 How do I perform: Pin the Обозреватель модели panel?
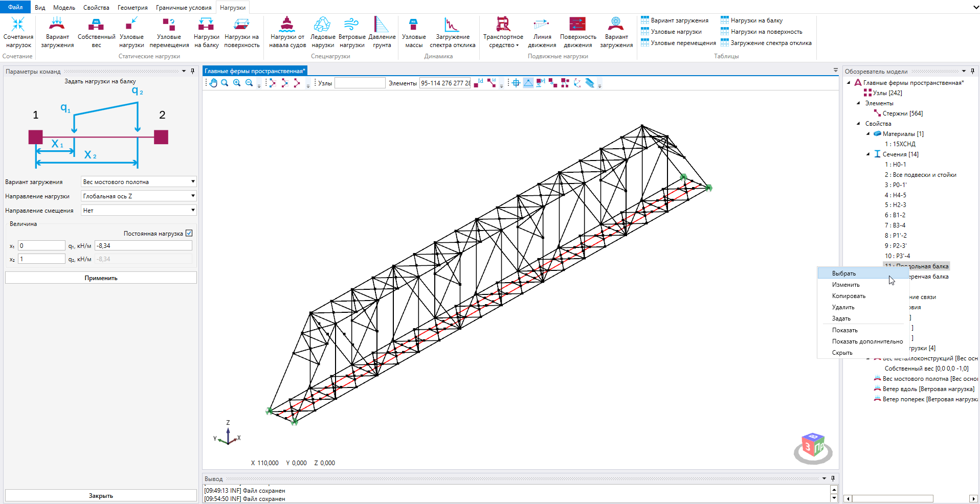click(x=972, y=71)
